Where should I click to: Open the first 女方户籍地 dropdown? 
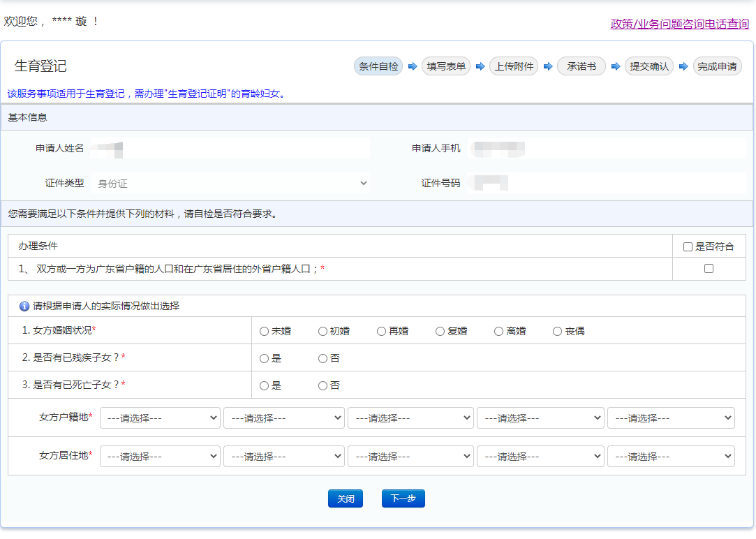pos(161,418)
